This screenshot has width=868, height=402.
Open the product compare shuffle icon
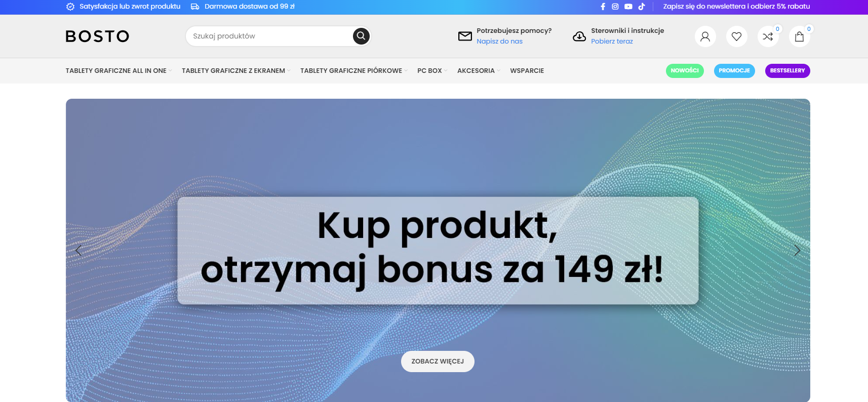(768, 36)
